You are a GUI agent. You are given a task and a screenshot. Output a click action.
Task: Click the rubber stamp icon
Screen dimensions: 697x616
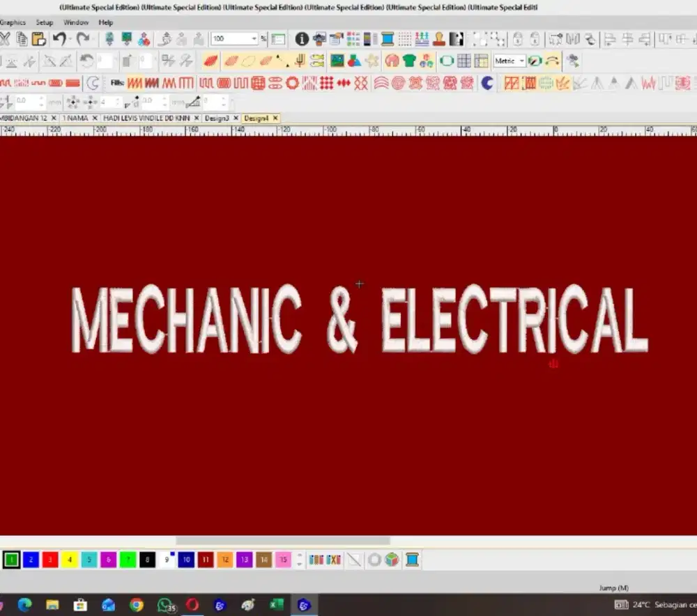click(x=439, y=39)
